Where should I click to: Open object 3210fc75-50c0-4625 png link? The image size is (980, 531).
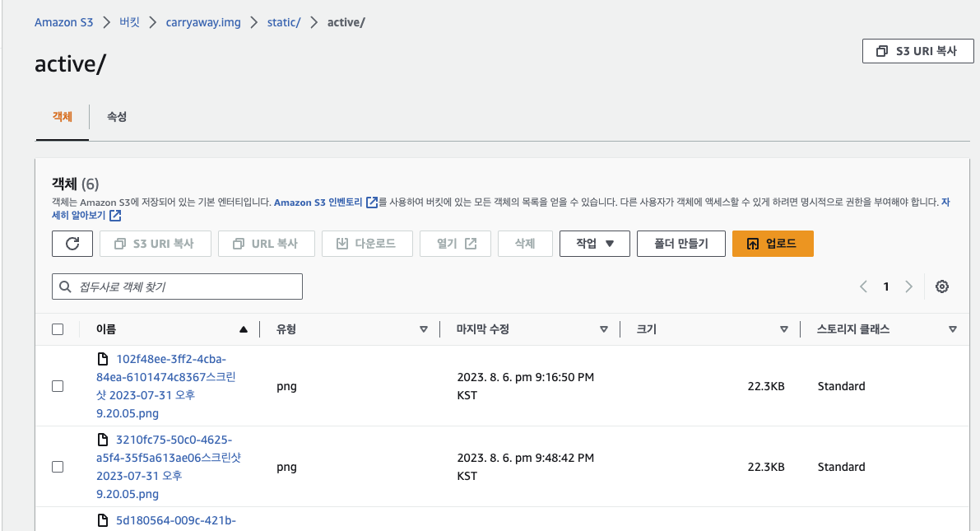pos(169,467)
